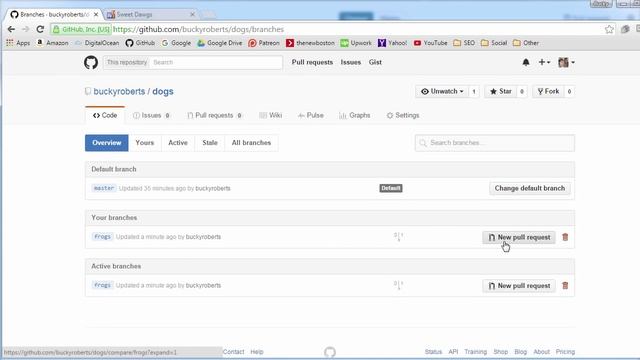This screenshot has height=360, width=640.
Task: Open the master branch link
Action: [x=104, y=188]
